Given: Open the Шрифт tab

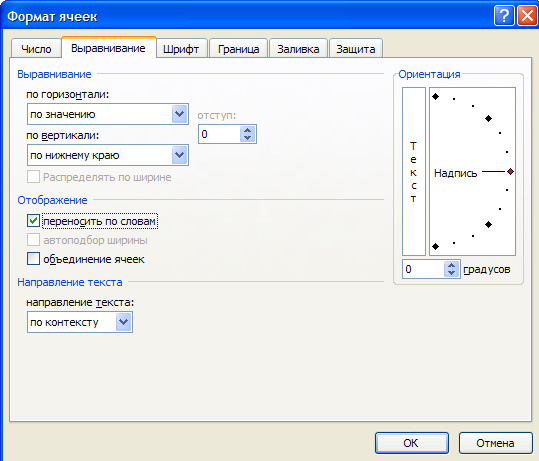Looking at the screenshot, I should (181, 49).
